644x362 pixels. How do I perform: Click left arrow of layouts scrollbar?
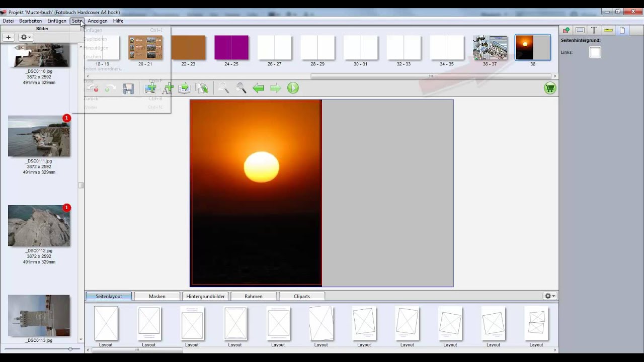pos(88,350)
